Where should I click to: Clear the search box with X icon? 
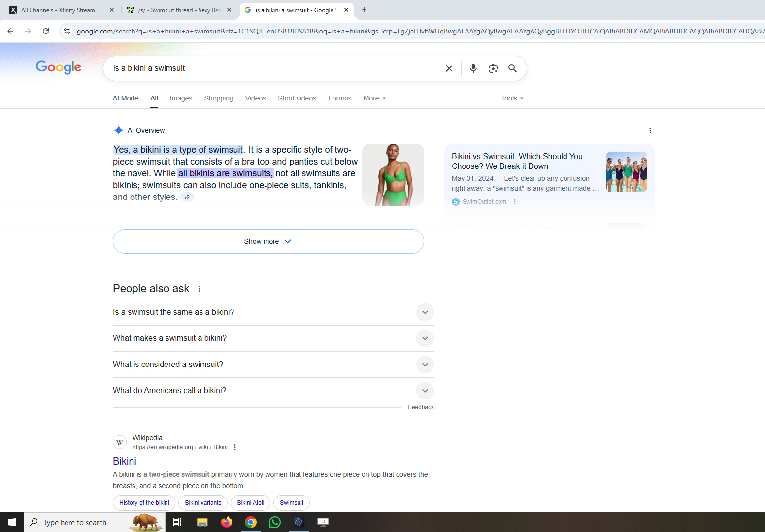click(x=449, y=68)
